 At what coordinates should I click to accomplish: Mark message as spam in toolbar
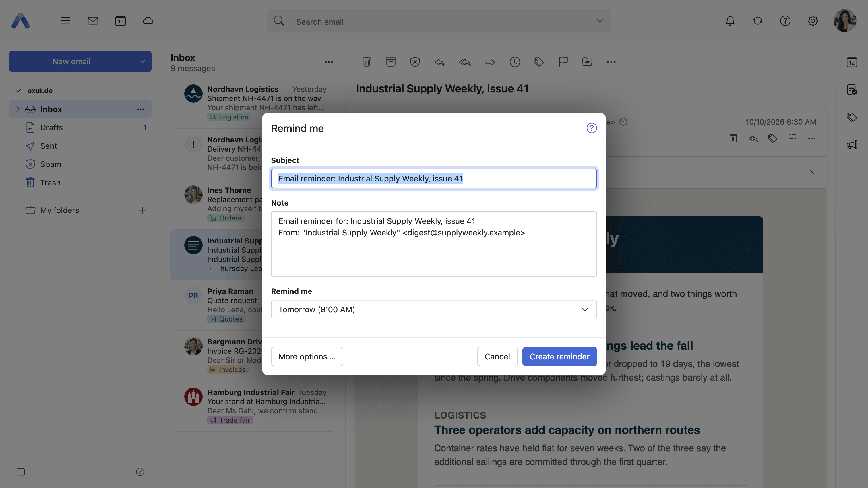click(x=415, y=62)
